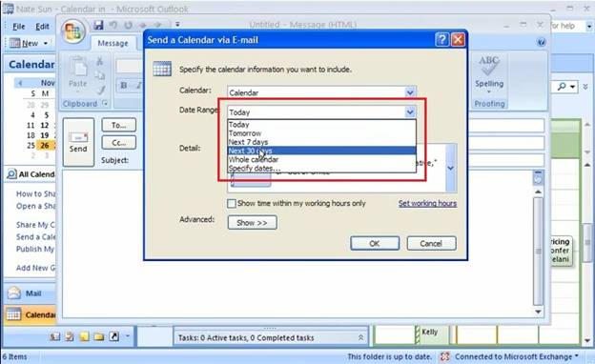Open help from the dialog question mark icon
Screen dimensions: 595x364
click(x=441, y=39)
